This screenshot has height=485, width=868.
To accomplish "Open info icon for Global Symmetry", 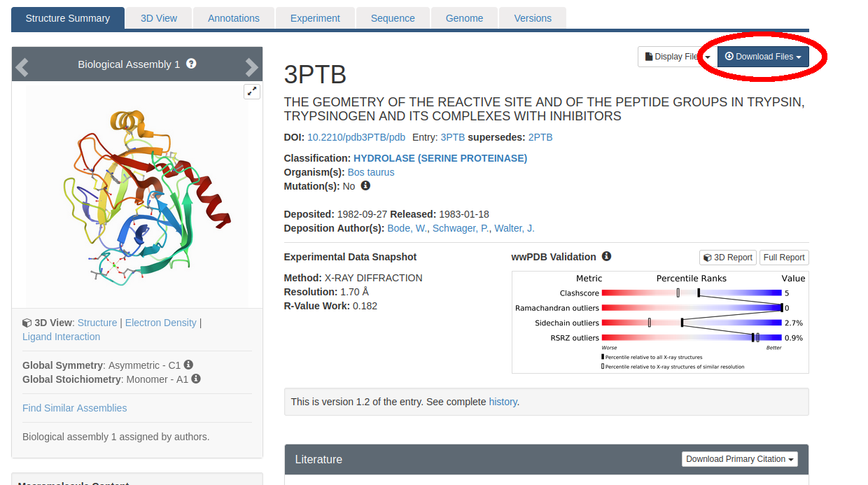I will tap(188, 365).
